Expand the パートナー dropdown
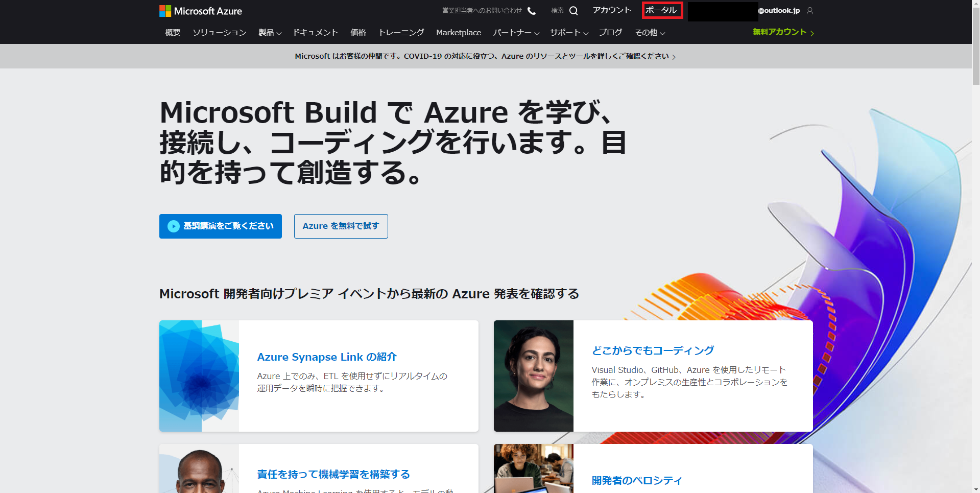The width and height of the screenshot is (980, 493). 516,33
